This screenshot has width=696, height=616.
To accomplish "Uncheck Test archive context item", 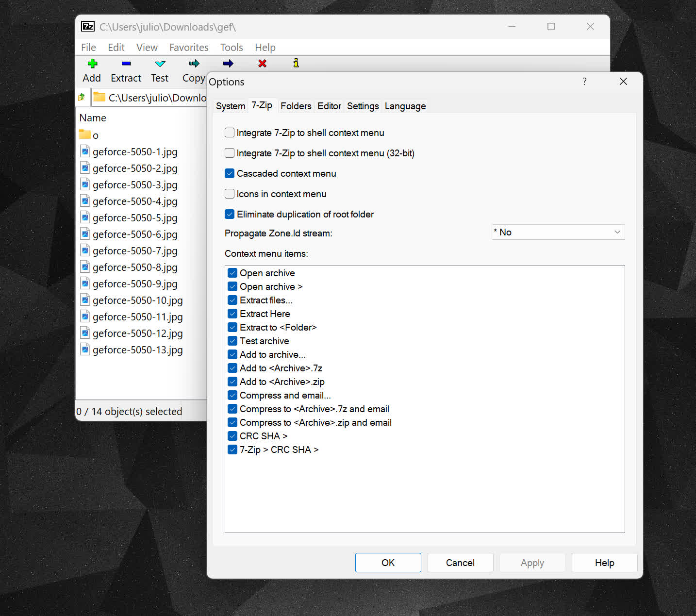I will pyautogui.click(x=232, y=341).
